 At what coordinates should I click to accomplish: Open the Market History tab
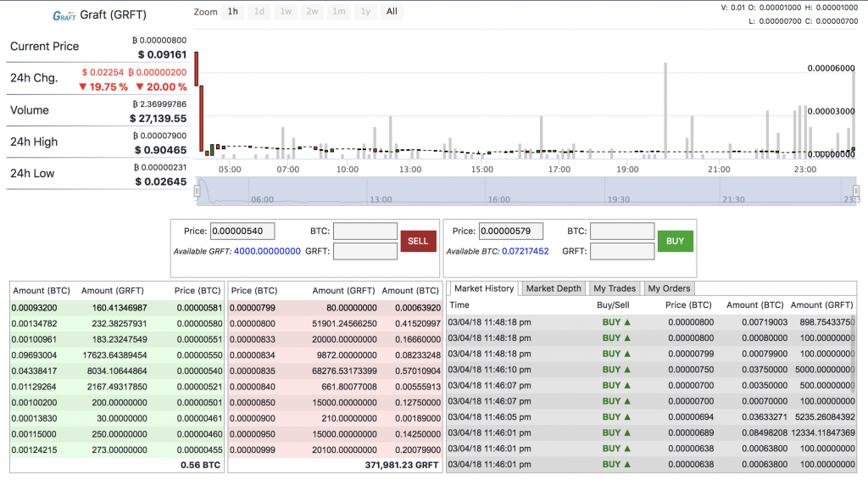(x=484, y=288)
